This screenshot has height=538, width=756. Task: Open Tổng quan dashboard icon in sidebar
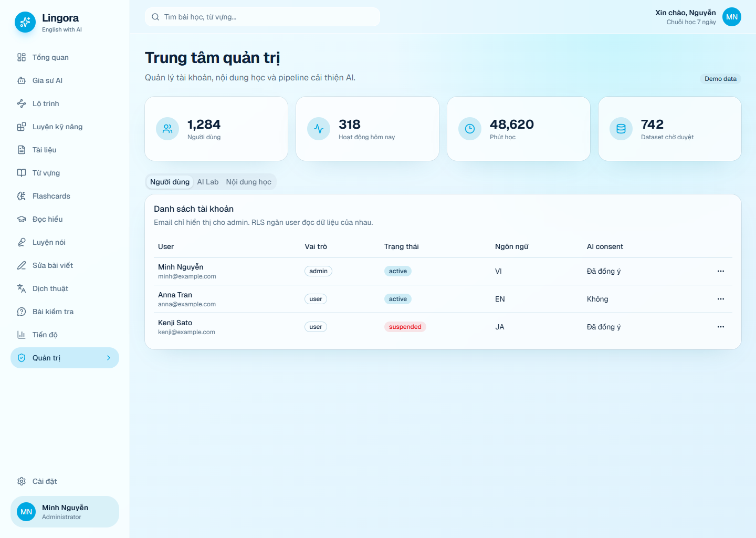(x=22, y=57)
